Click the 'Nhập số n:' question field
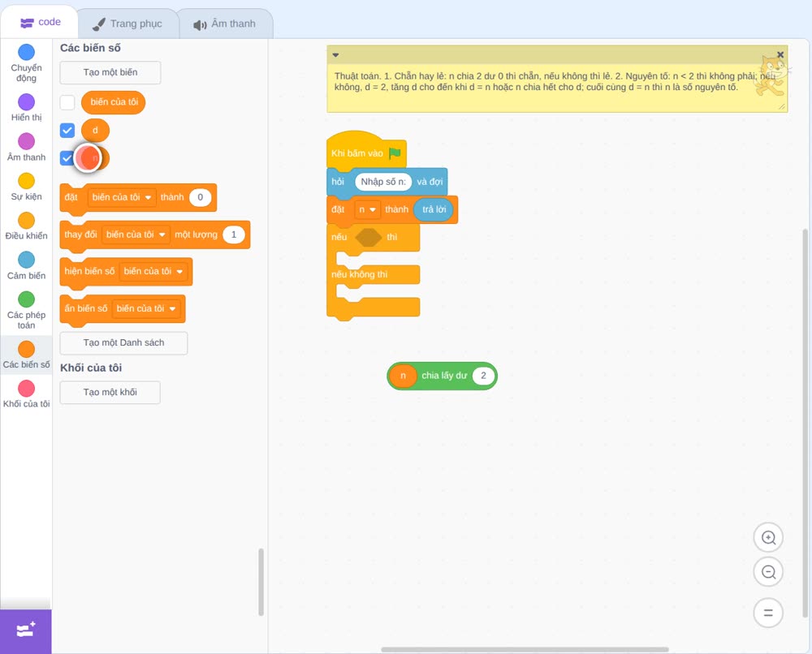The width and height of the screenshot is (812, 654). (x=383, y=182)
